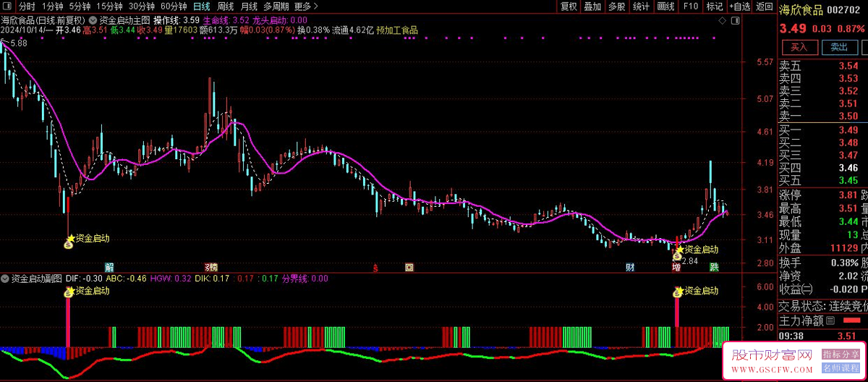Screen dimensions: 868x382
Task: Select the 买二 price 3.48
Action: coord(848,143)
